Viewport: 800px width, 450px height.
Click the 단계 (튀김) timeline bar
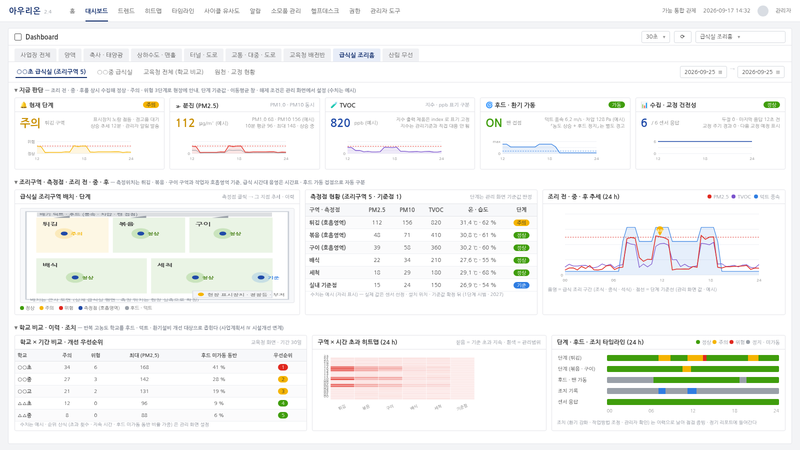[693, 358]
